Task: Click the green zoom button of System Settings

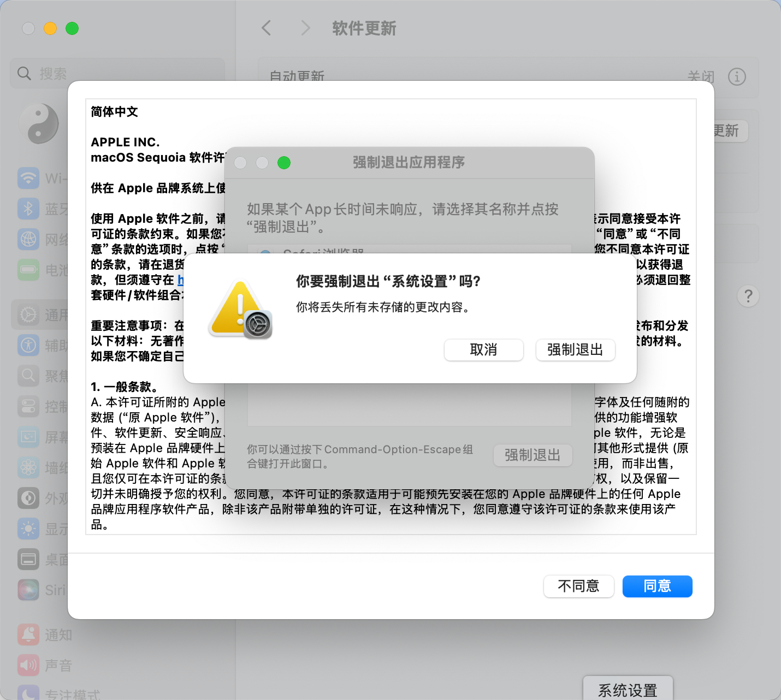Action: click(72, 28)
